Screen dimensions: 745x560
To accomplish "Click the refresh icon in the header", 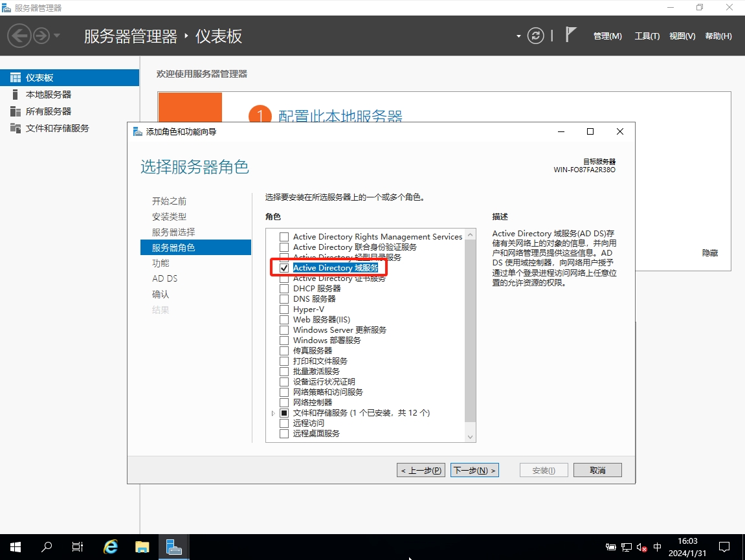I will click(536, 36).
